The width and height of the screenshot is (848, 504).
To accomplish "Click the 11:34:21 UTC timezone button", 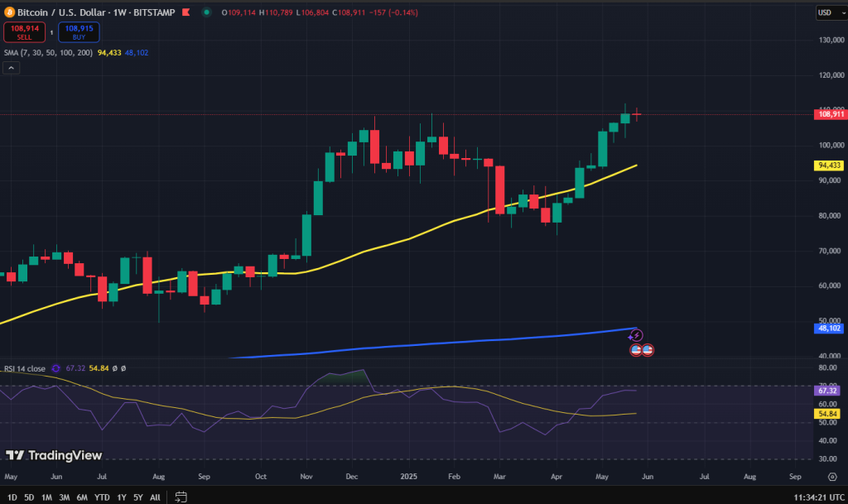I will [x=819, y=497].
